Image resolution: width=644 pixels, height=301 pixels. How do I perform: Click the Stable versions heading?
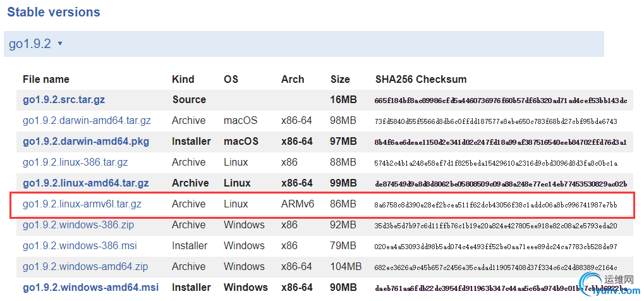tap(53, 12)
